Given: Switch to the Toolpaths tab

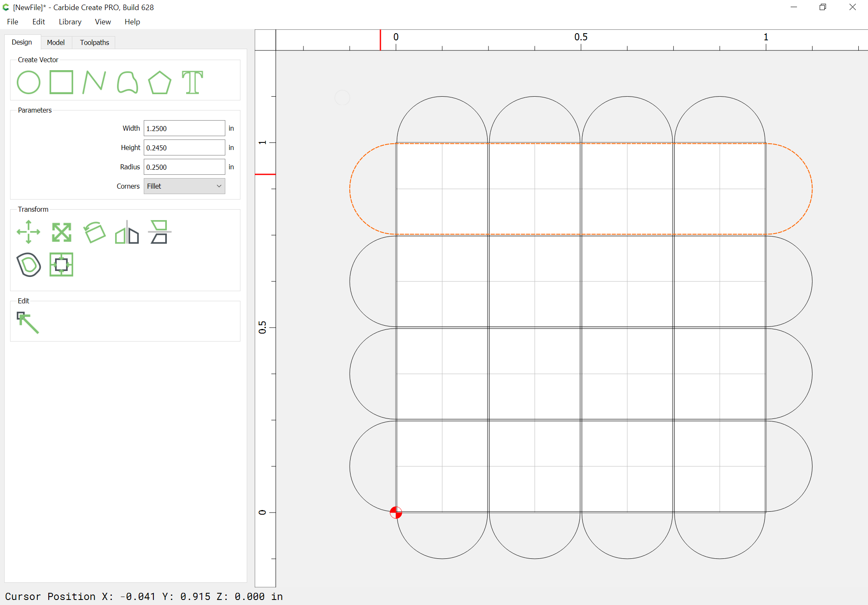Looking at the screenshot, I should 95,42.
